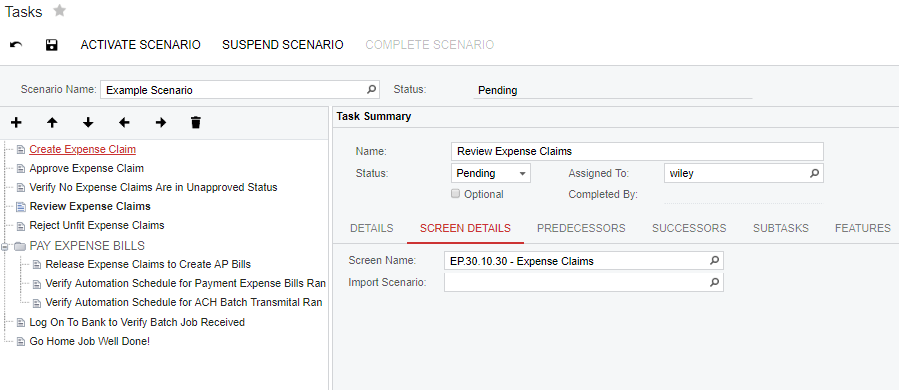
Task: Click the save disk icon
Action: pos(52,45)
